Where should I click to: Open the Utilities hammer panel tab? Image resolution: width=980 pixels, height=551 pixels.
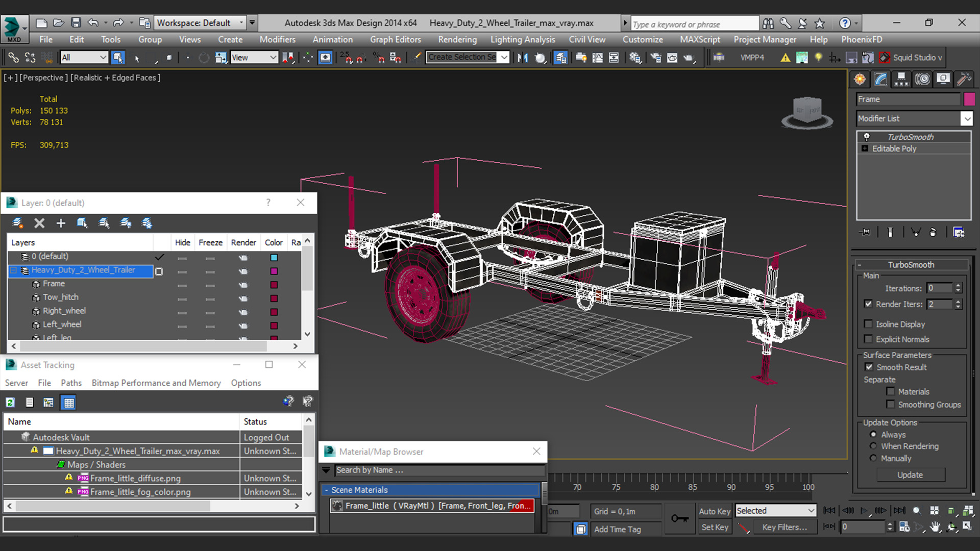tap(964, 79)
